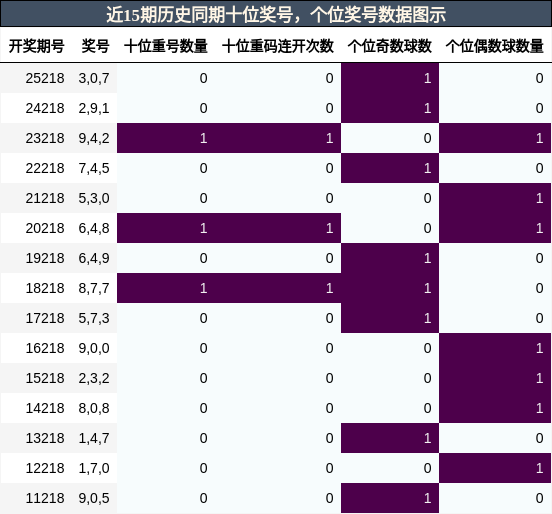552x514 pixels.
Task: Select period number 25218
Action: pos(45,78)
